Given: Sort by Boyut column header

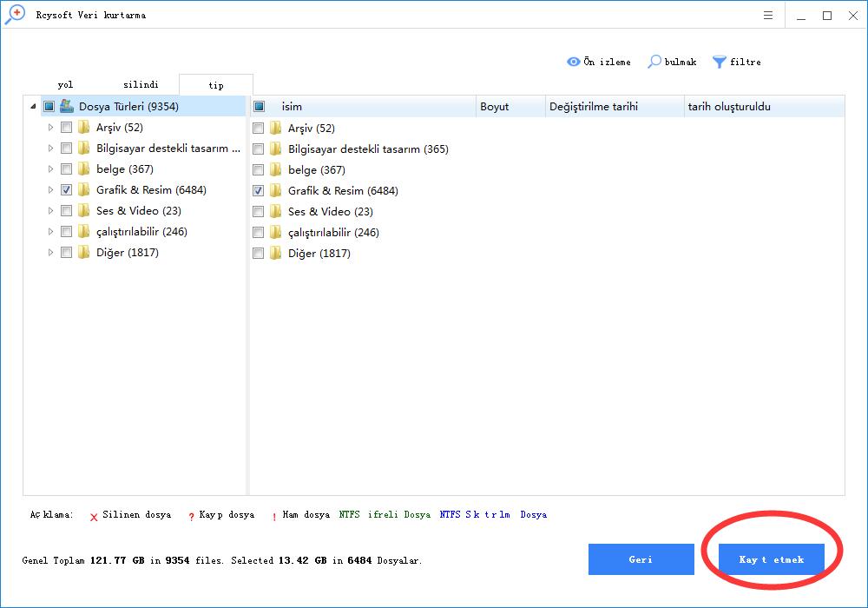Looking at the screenshot, I should [x=510, y=106].
